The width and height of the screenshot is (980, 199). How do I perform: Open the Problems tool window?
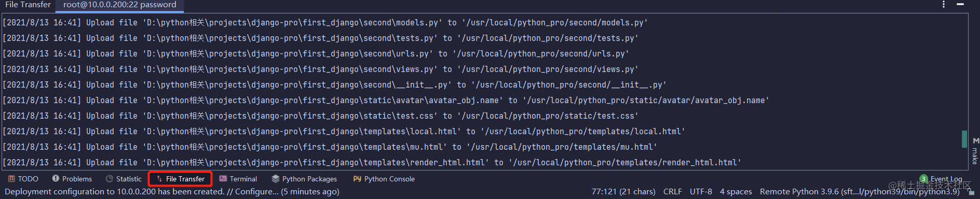(x=72, y=179)
